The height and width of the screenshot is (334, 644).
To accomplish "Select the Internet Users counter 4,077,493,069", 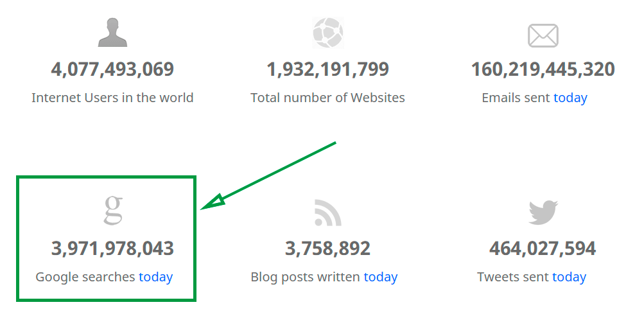I will pos(112,69).
